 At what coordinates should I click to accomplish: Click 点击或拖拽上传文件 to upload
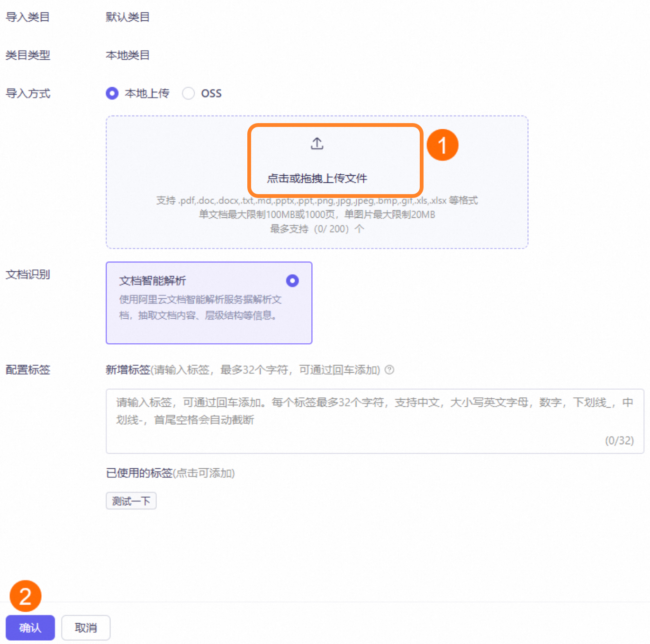tap(317, 179)
